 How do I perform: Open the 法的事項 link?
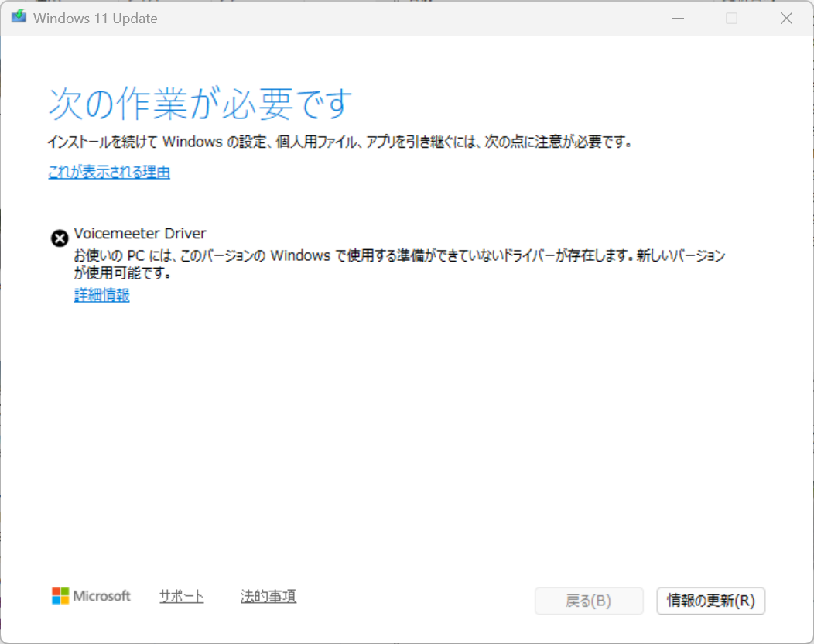268,596
